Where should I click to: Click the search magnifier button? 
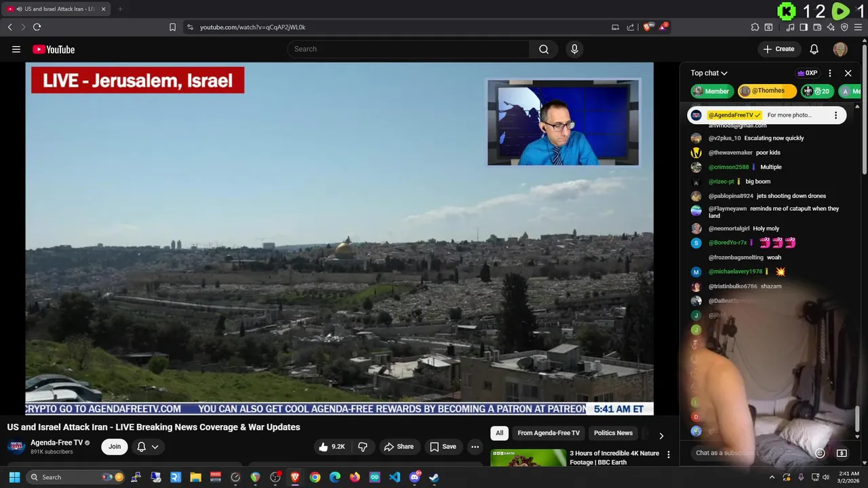click(544, 49)
